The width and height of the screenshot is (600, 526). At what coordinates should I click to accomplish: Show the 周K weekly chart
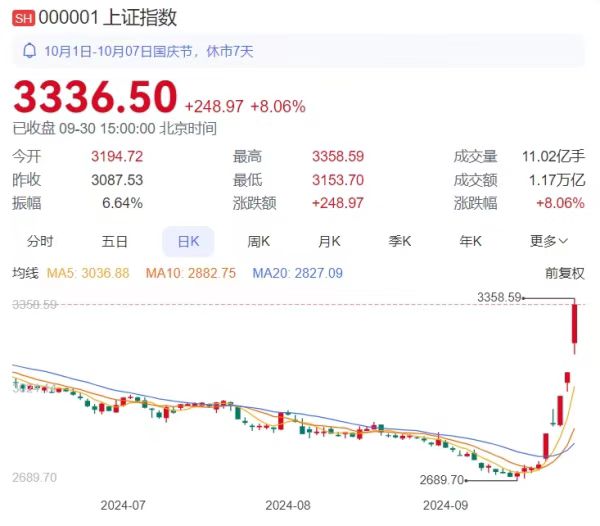coord(259,241)
